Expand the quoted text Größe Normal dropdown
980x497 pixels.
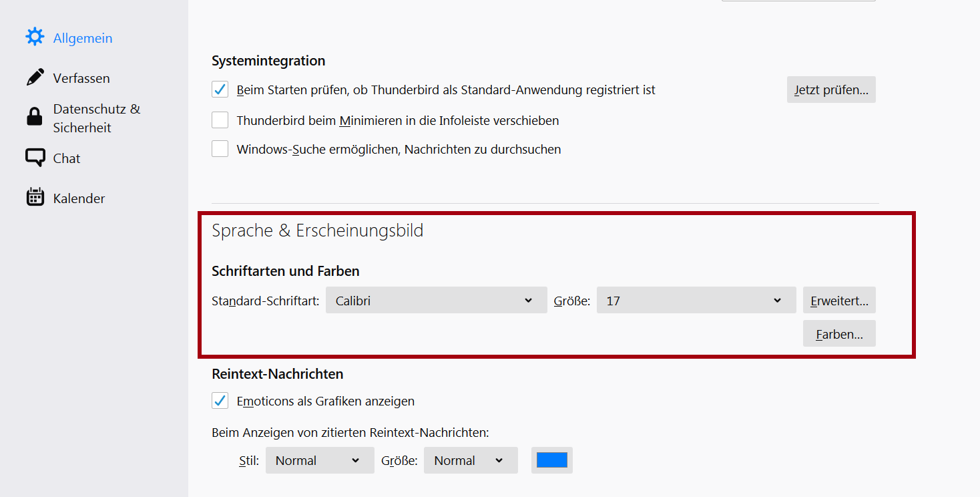click(470, 460)
